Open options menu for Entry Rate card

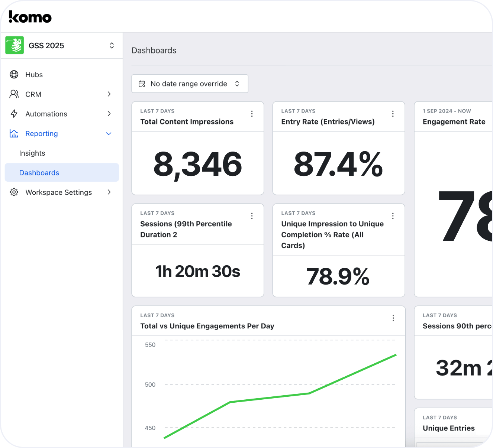coord(393,114)
